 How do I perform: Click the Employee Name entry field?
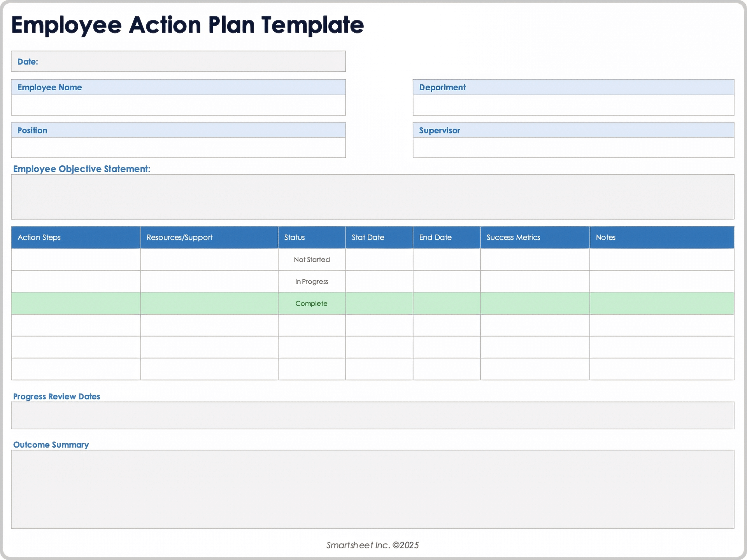(x=178, y=105)
